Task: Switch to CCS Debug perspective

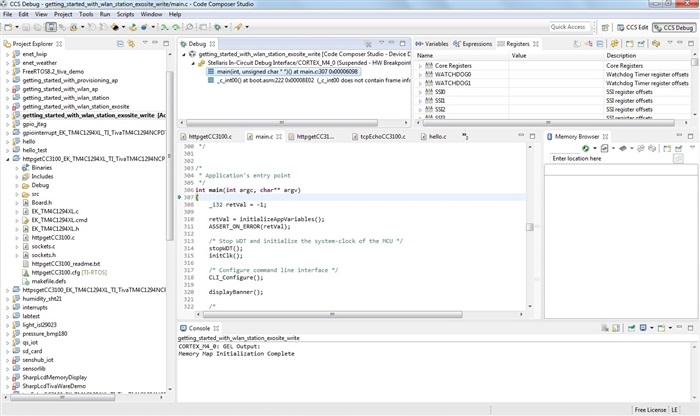Action: 674,27
